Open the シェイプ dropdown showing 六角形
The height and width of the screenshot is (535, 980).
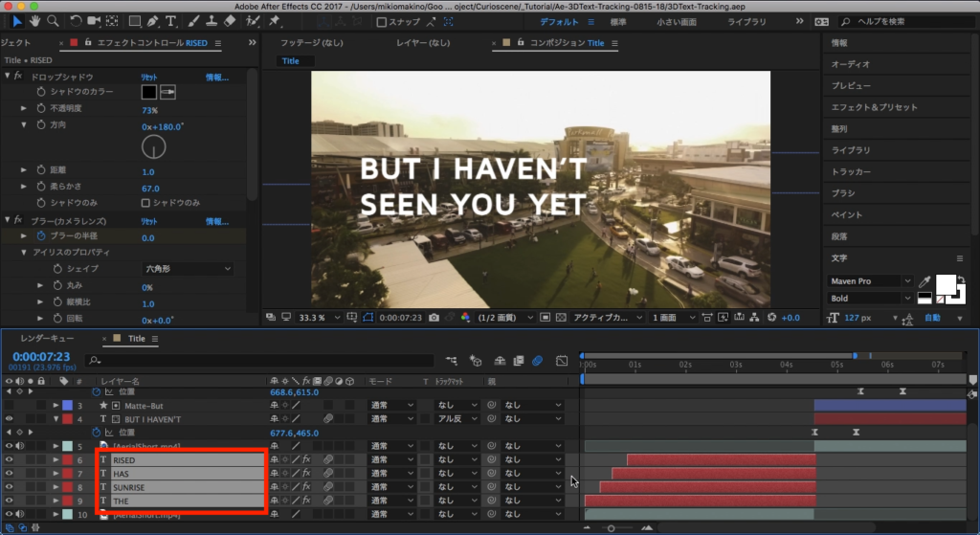coord(188,269)
